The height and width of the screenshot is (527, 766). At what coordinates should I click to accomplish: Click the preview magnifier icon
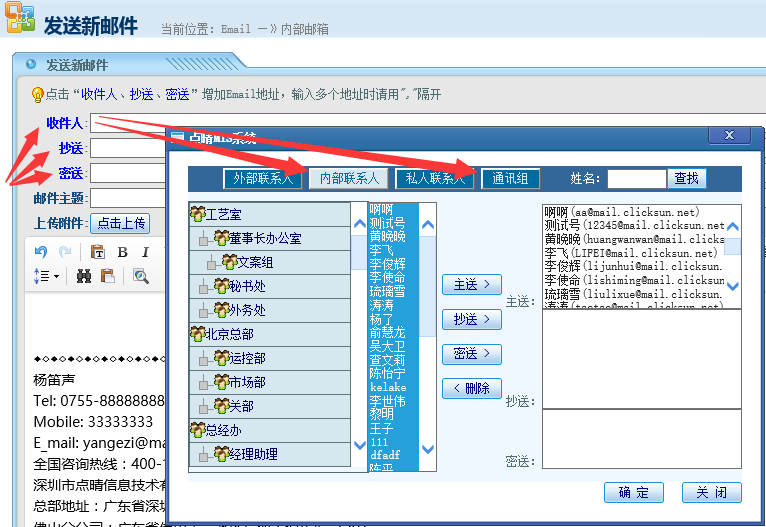click(x=141, y=275)
